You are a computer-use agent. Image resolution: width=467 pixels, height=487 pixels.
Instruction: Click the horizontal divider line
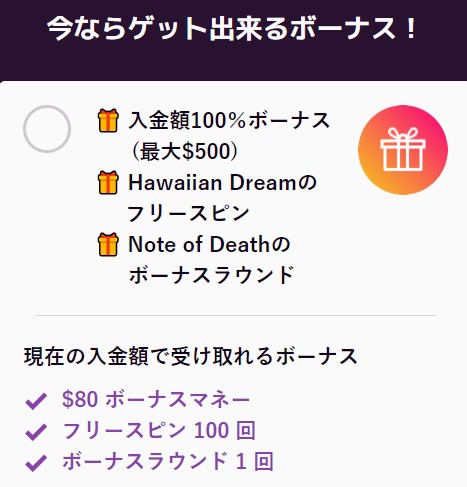coord(235,315)
